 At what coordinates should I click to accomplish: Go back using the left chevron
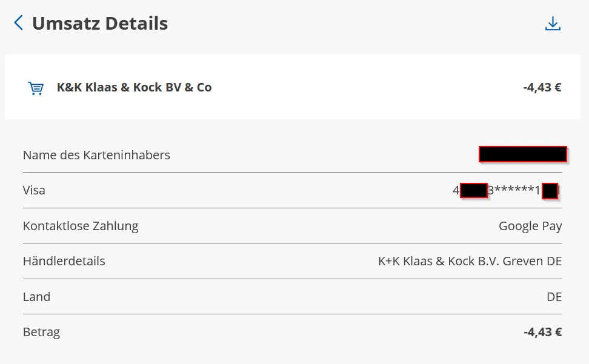[x=19, y=24]
